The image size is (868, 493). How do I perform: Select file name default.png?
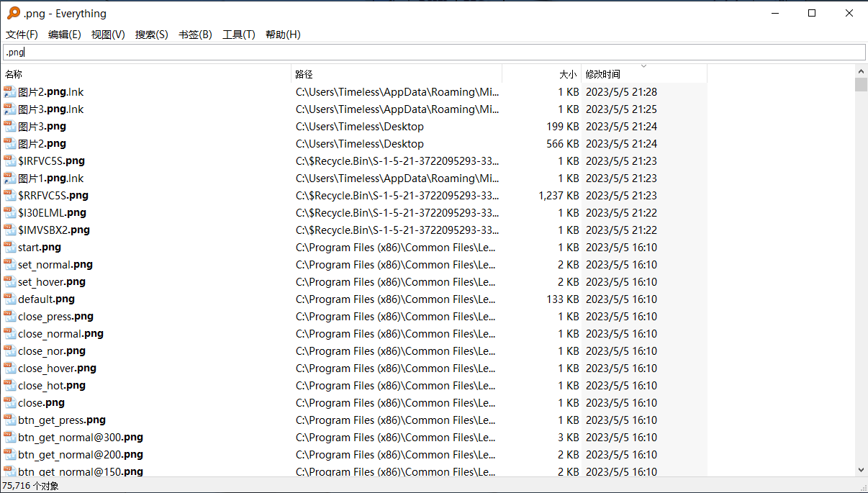46,299
